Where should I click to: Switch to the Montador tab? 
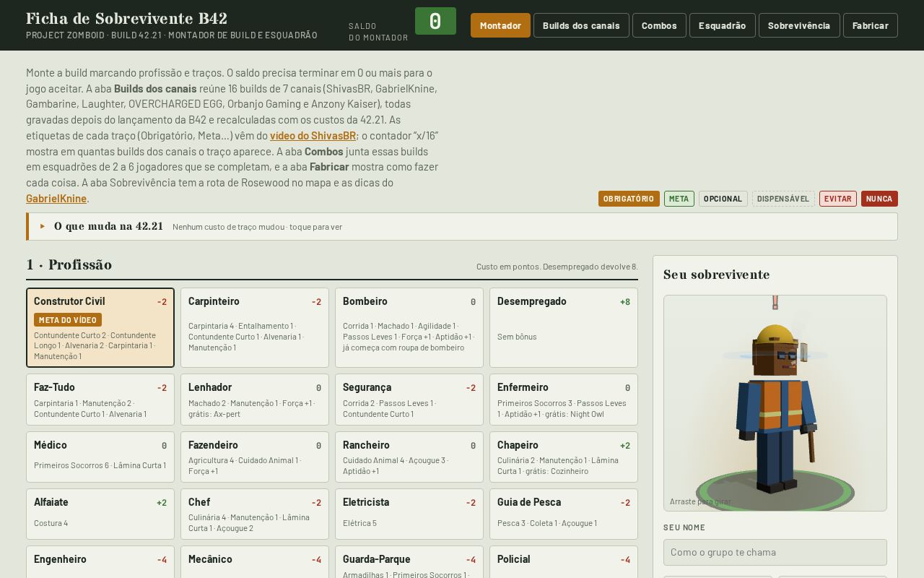[500, 25]
